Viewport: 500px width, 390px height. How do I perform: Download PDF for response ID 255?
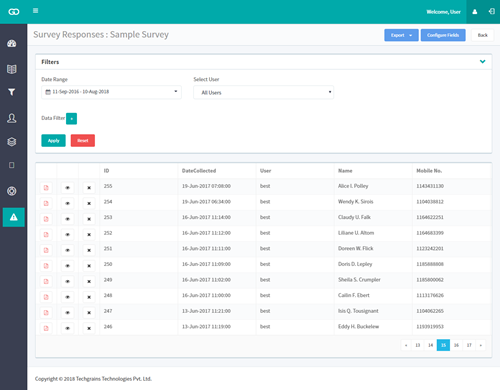pos(46,188)
